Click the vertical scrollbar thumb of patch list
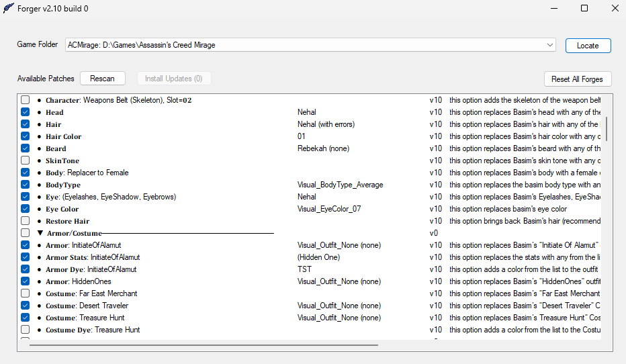626x364 pixels. pyautogui.click(x=607, y=128)
